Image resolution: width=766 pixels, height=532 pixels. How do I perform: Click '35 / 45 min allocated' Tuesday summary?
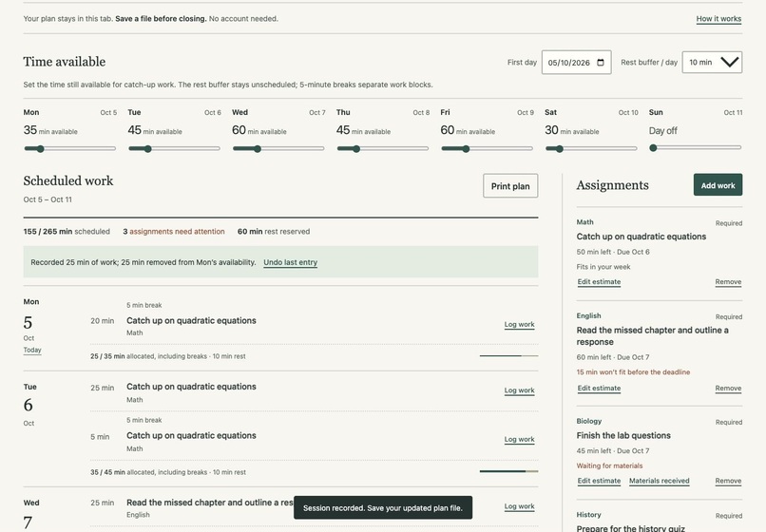(x=167, y=472)
